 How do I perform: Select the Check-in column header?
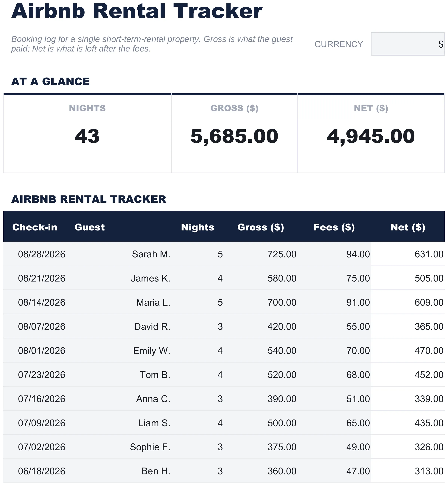[x=35, y=227]
